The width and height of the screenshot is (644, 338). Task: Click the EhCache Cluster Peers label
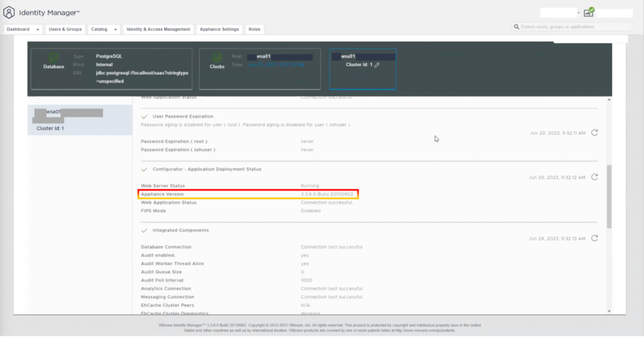[x=167, y=305]
